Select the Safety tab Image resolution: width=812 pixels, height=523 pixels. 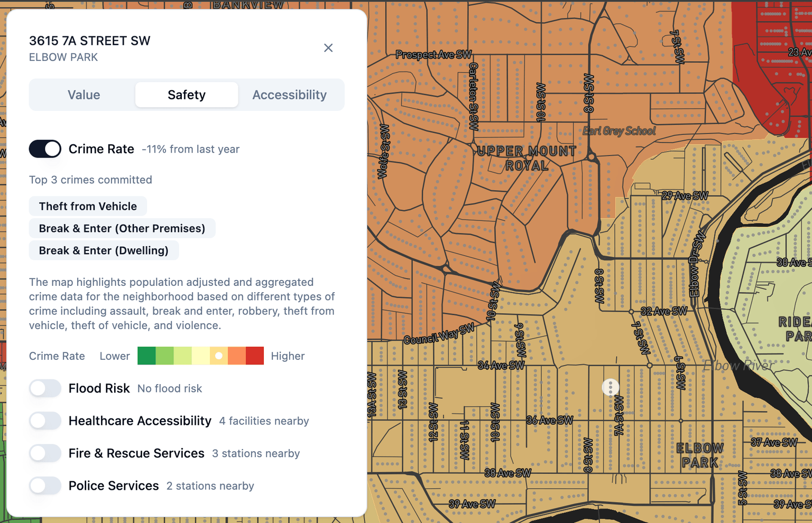[x=187, y=95]
